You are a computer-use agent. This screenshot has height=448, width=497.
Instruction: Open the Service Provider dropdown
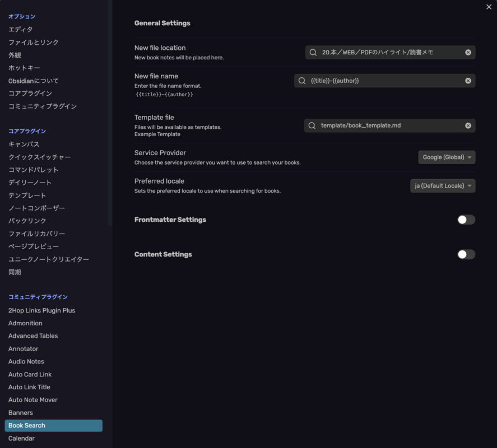click(447, 157)
